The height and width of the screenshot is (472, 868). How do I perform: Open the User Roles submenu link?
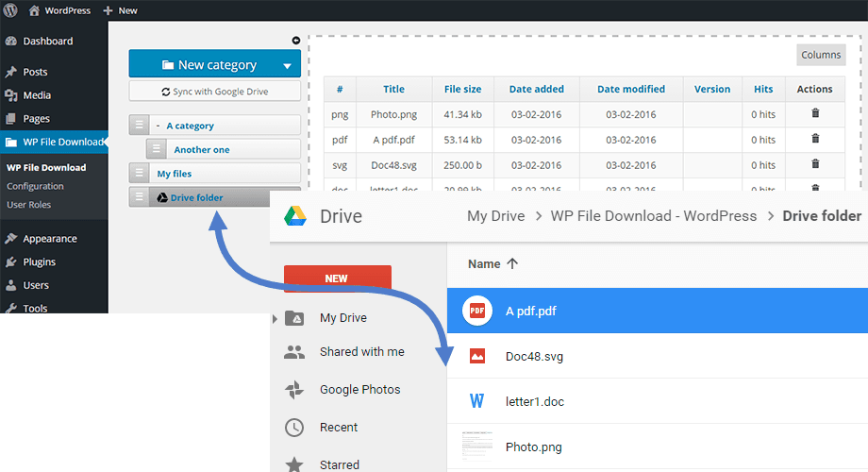click(29, 205)
